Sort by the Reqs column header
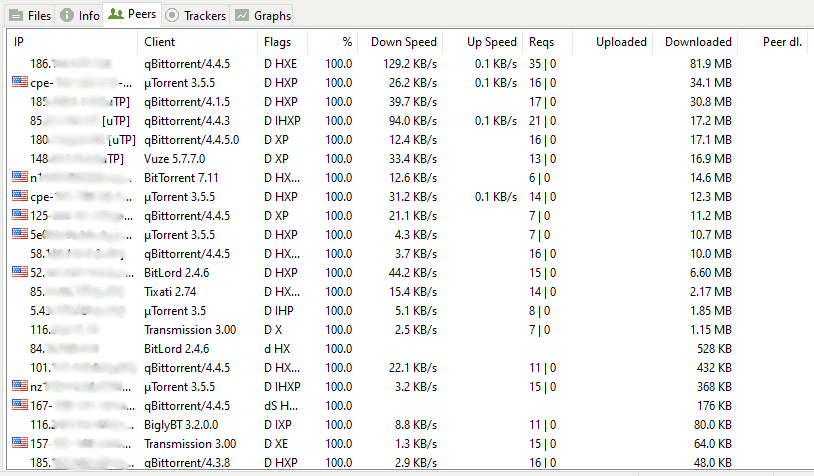814x476 pixels. click(x=547, y=42)
